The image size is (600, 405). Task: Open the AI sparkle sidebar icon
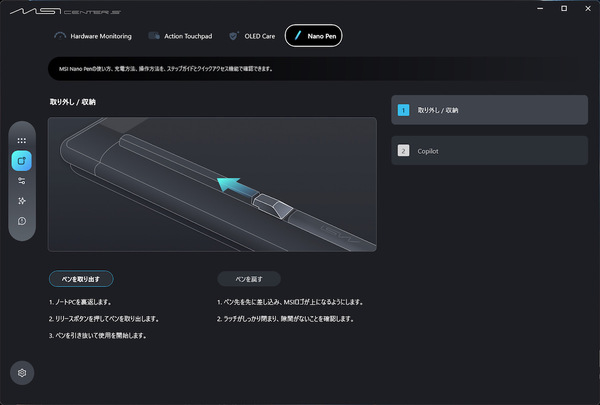pyautogui.click(x=22, y=201)
